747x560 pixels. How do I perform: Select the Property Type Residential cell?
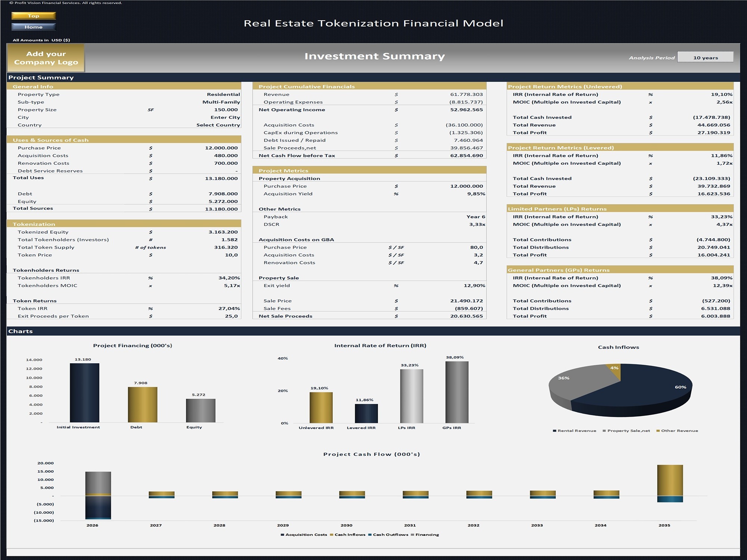point(223,94)
